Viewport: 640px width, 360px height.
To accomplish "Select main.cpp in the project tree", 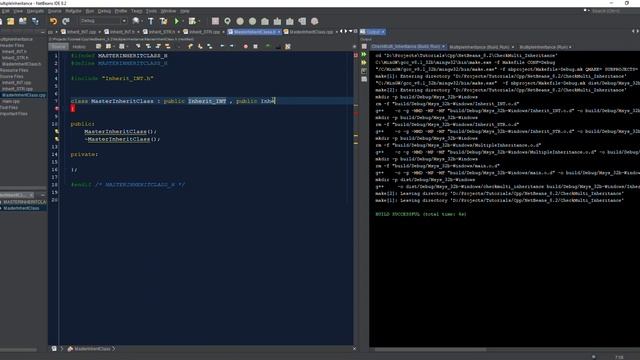I will [11, 101].
